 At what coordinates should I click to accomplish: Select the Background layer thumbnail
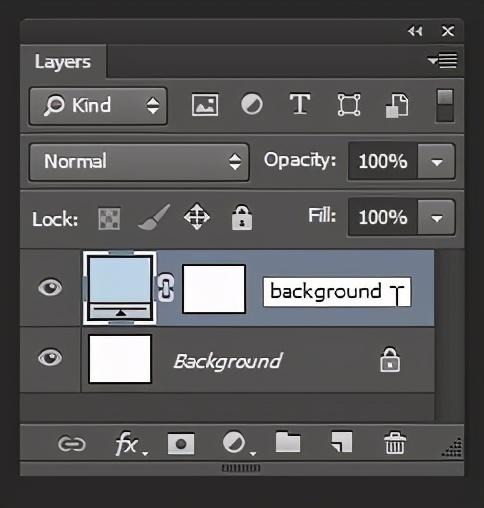tap(120, 359)
